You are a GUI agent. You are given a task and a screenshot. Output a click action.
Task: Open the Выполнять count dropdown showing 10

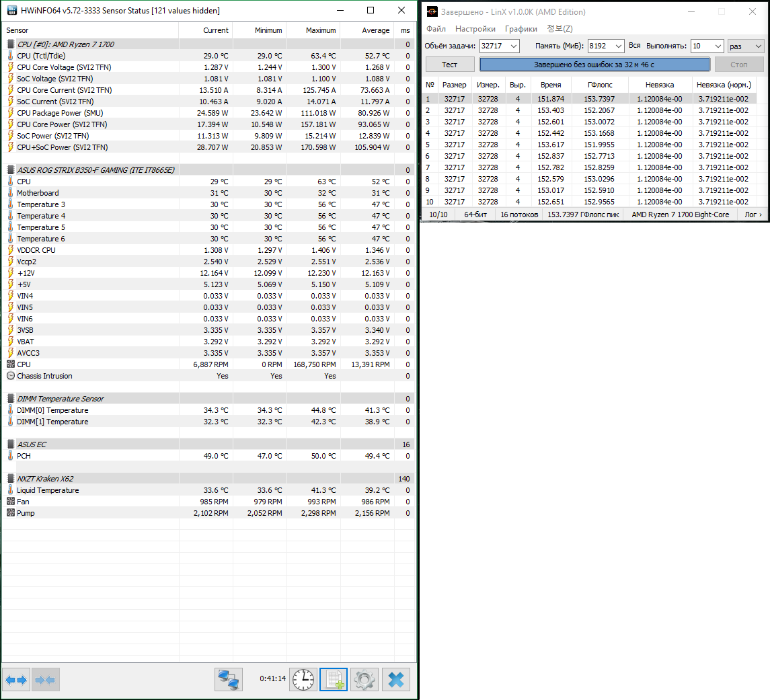(718, 46)
